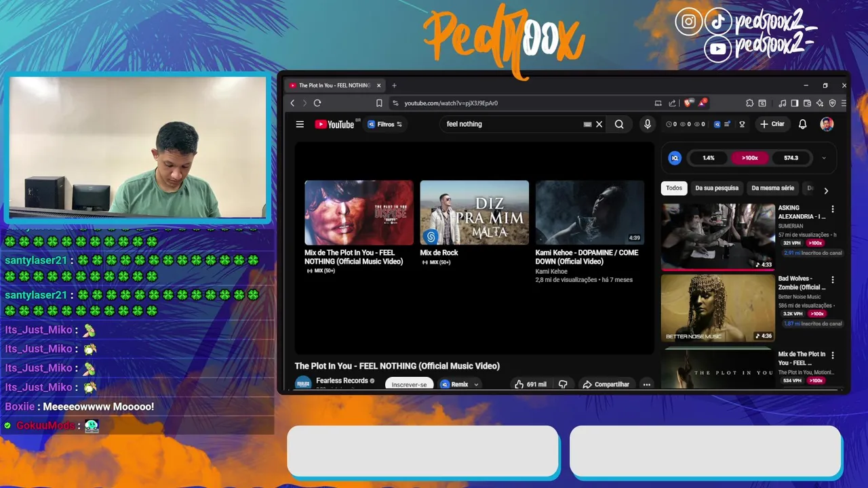The image size is (868, 488).
Task: Click Inscrever-se subscribe button
Action: 409,384
